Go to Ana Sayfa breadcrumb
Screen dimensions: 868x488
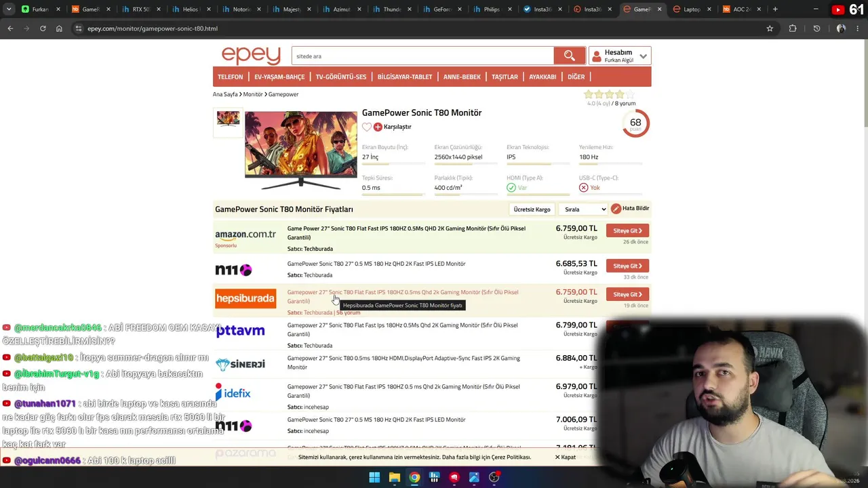[x=225, y=94]
